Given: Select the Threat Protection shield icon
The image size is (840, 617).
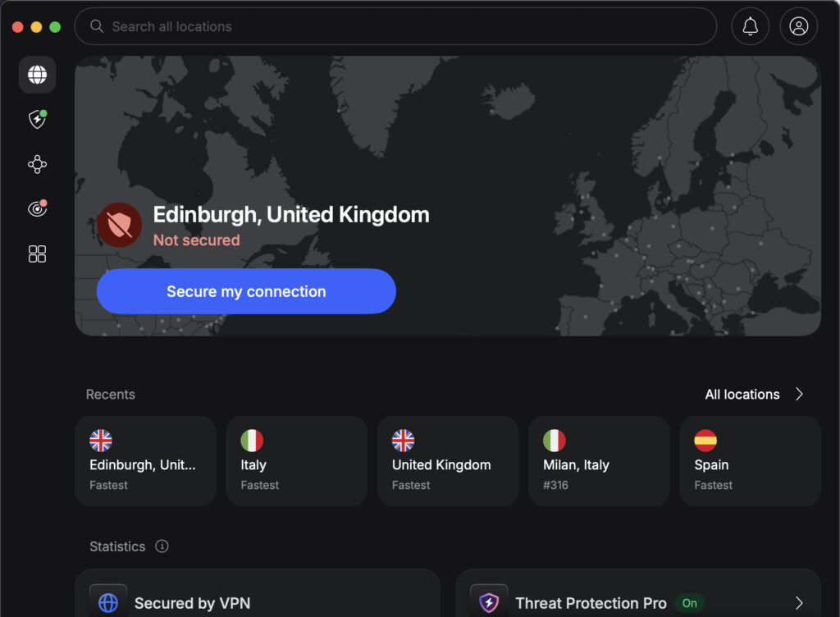Looking at the screenshot, I should 37,120.
